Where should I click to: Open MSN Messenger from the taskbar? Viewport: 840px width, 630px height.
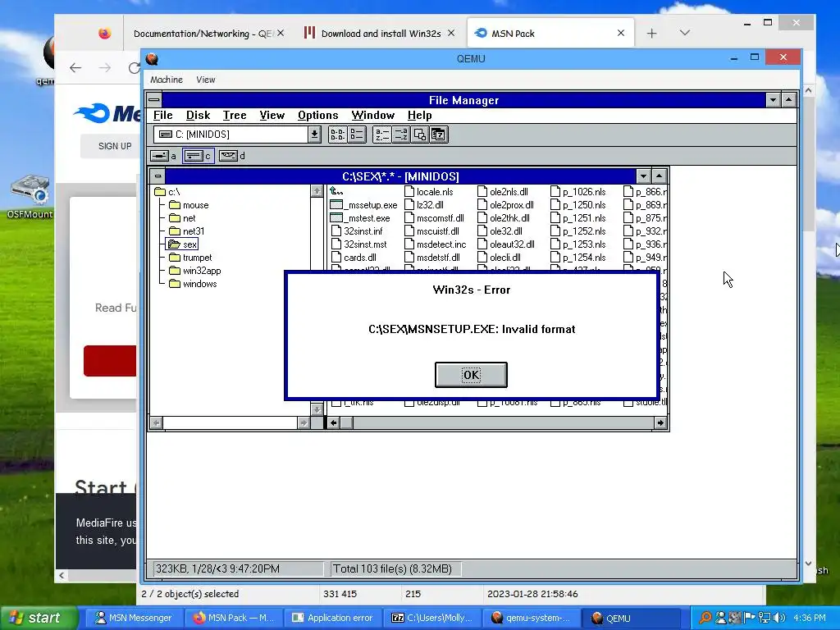[x=134, y=618]
